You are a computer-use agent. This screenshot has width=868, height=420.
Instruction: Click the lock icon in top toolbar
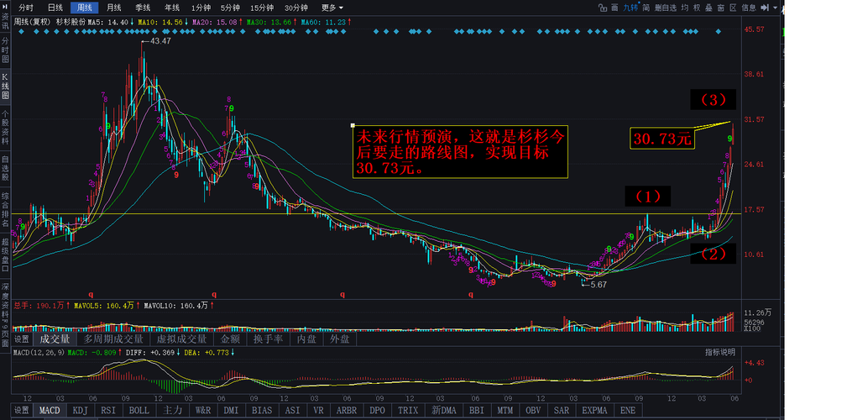[603, 8]
